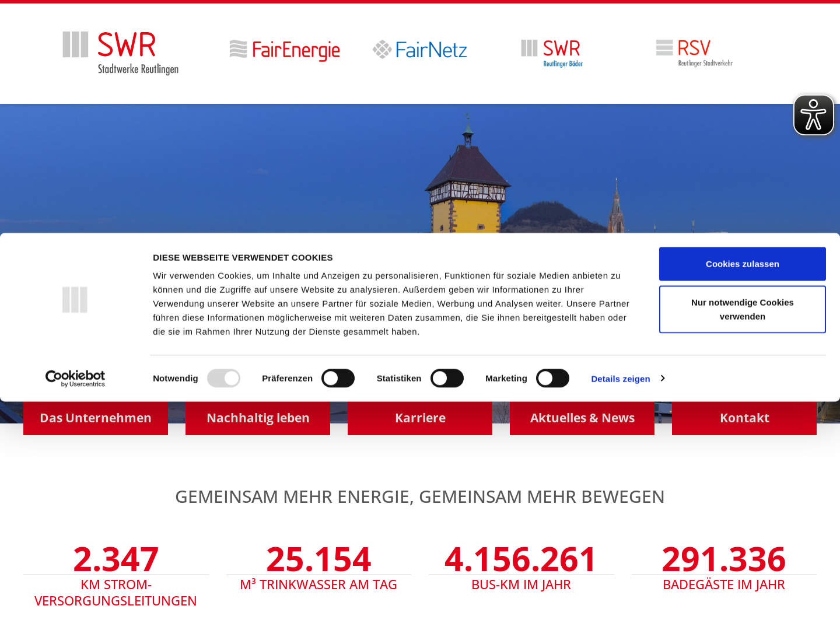840x630 pixels.
Task: Click the chevron next to Details zeigen
Action: click(663, 379)
